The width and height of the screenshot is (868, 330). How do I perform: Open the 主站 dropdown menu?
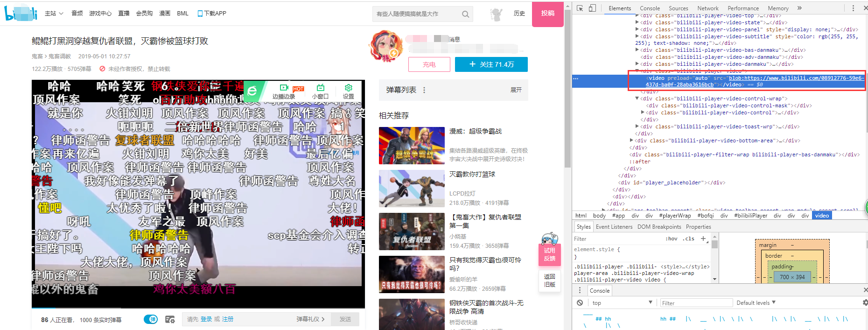[54, 14]
